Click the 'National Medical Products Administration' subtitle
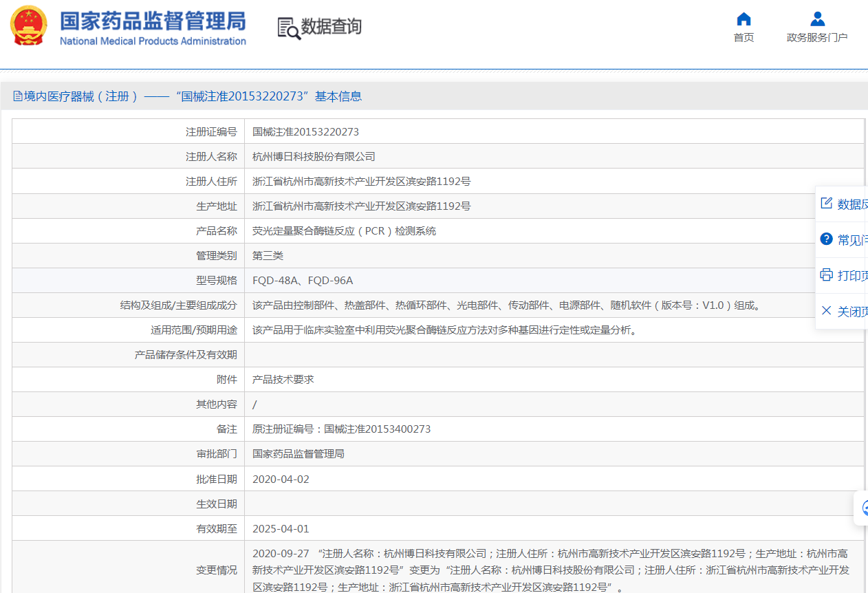The height and width of the screenshot is (593, 868). pyautogui.click(x=153, y=41)
